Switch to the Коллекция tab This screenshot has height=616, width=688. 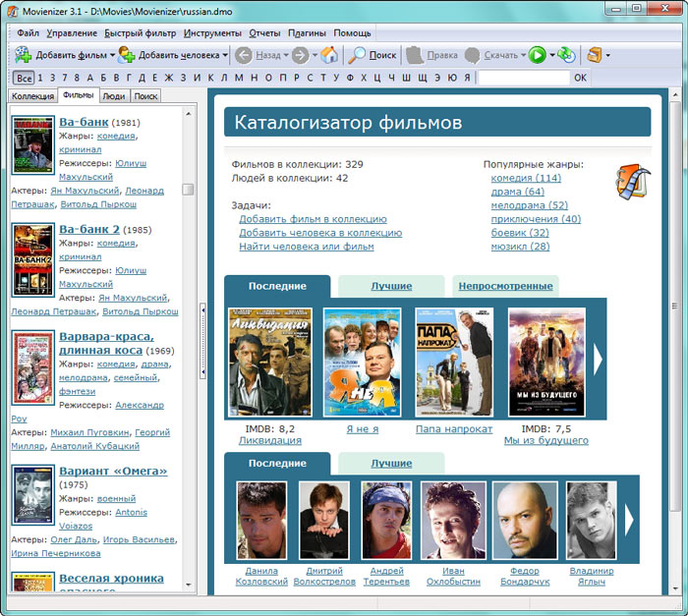coord(32,96)
